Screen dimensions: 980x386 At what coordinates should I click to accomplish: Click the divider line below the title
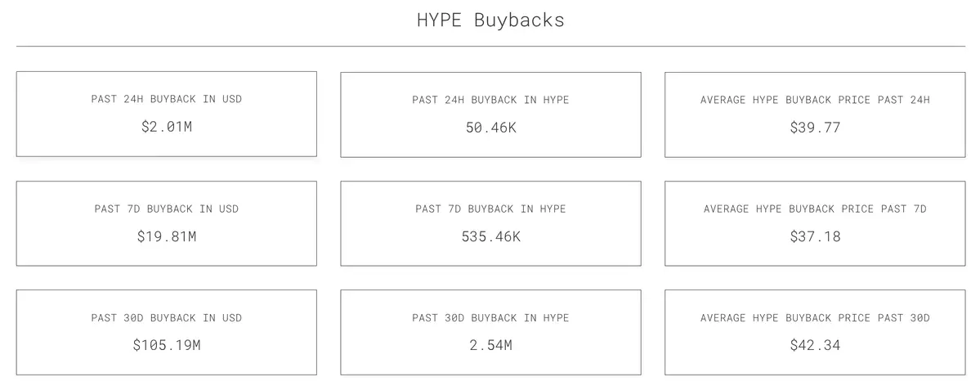490,47
